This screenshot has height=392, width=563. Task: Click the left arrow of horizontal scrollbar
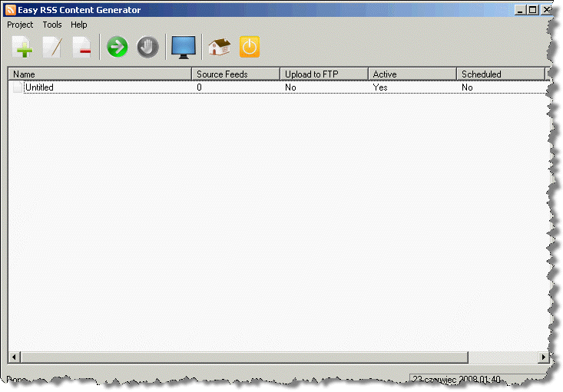pos(14,357)
